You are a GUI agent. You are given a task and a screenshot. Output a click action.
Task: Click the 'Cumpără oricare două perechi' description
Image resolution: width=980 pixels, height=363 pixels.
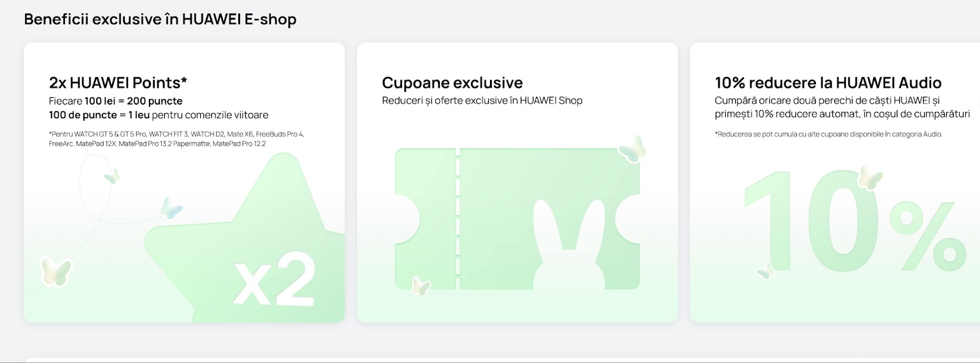[x=842, y=107]
